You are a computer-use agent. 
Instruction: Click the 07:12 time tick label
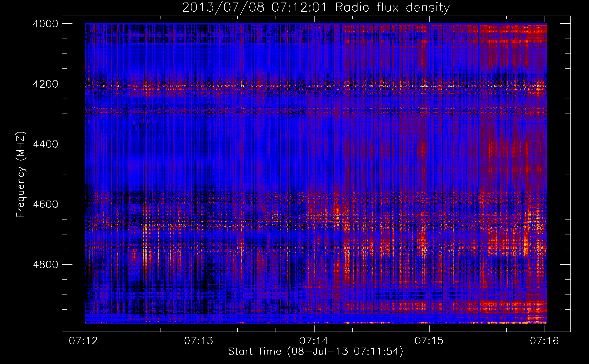coord(83,341)
